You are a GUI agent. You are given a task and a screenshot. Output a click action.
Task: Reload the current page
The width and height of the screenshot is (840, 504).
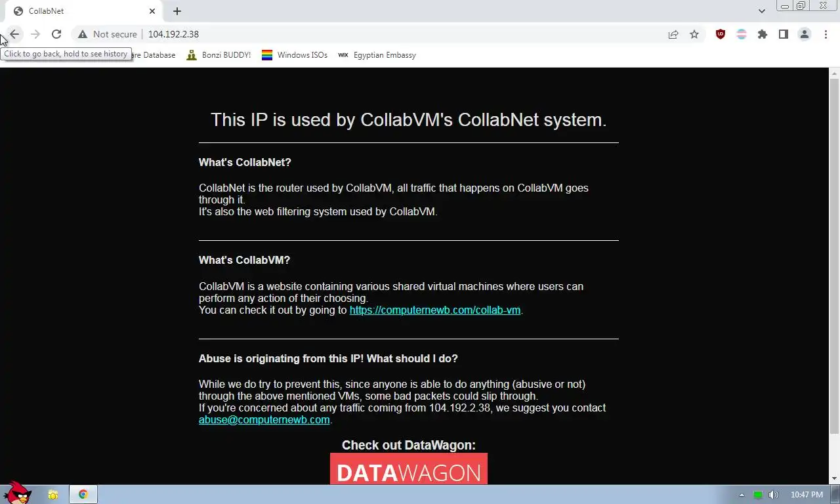tap(56, 34)
